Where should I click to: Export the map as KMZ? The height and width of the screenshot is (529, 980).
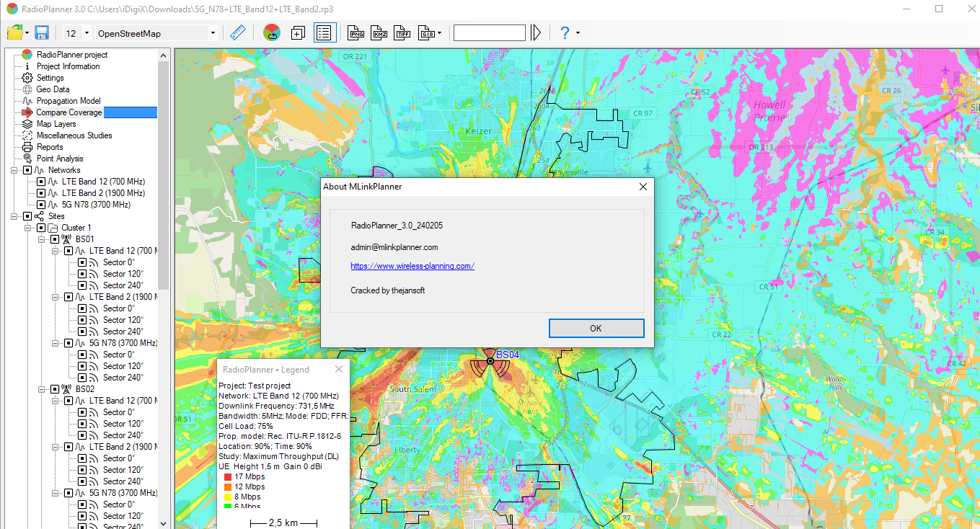(379, 33)
